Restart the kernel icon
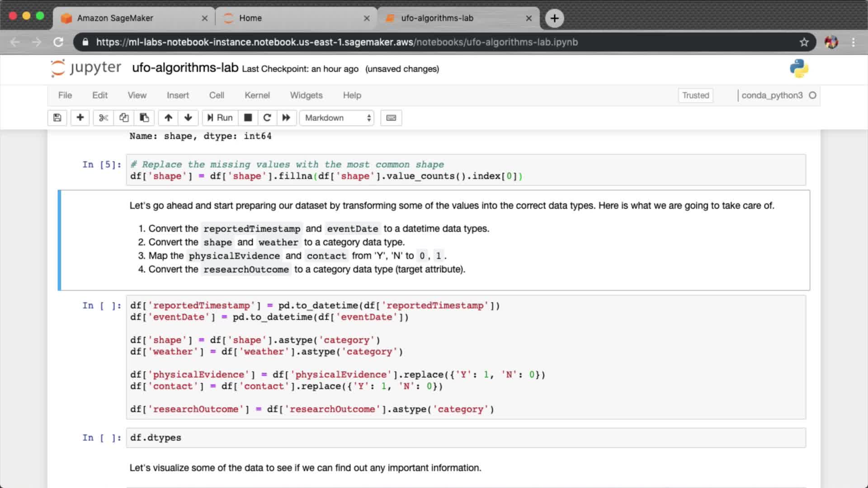Viewport: 868px width, 488px height. (267, 118)
